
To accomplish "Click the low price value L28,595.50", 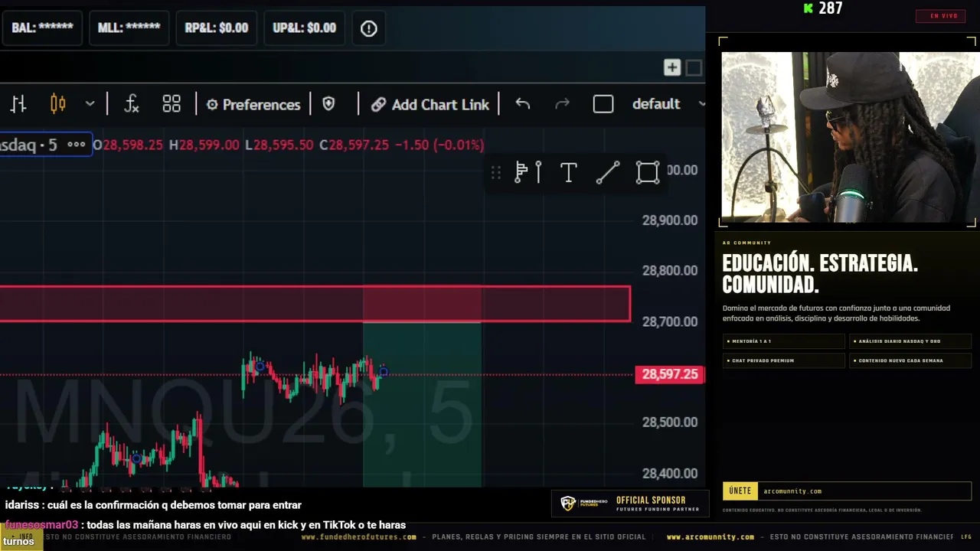I will coord(279,145).
